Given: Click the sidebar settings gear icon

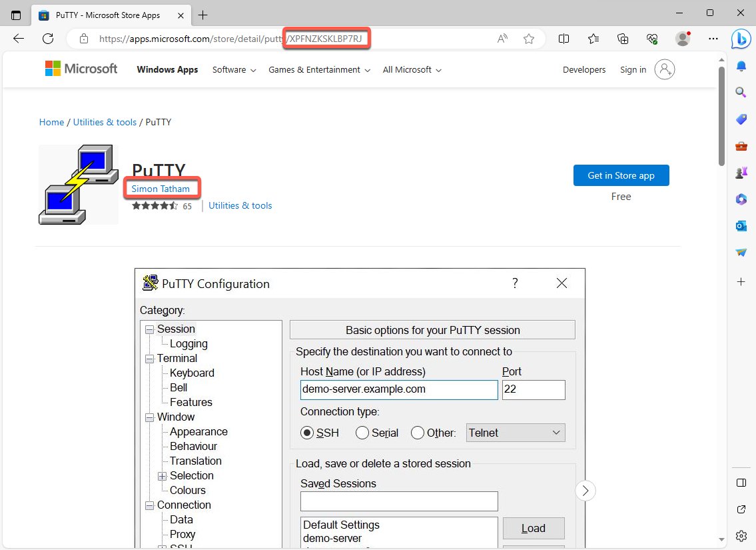Looking at the screenshot, I should pyautogui.click(x=741, y=535).
